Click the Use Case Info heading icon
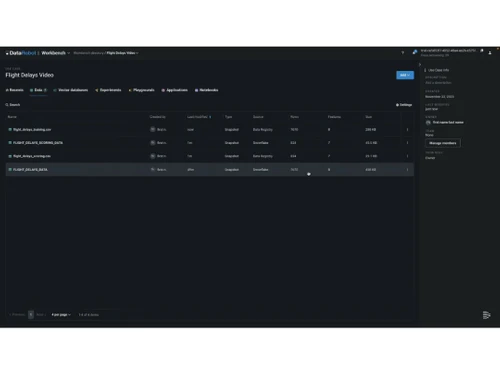 point(425,70)
